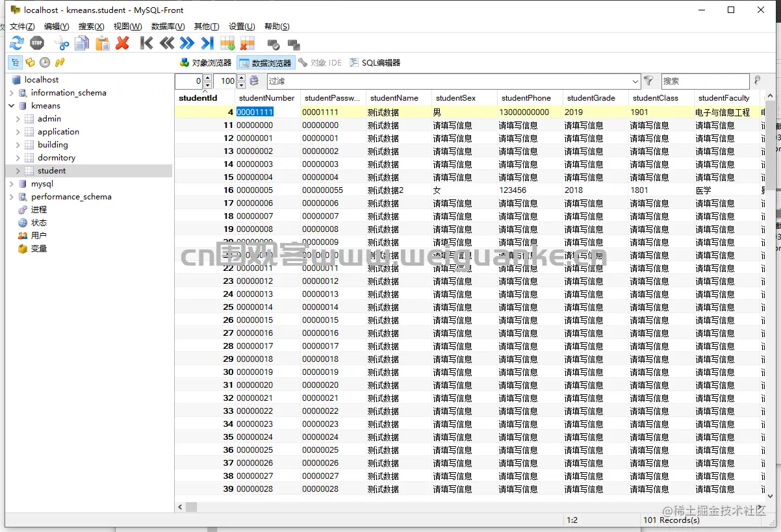Open the 设置(U) menu
This screenshot has height=532, width=781.
pos(242,27)
